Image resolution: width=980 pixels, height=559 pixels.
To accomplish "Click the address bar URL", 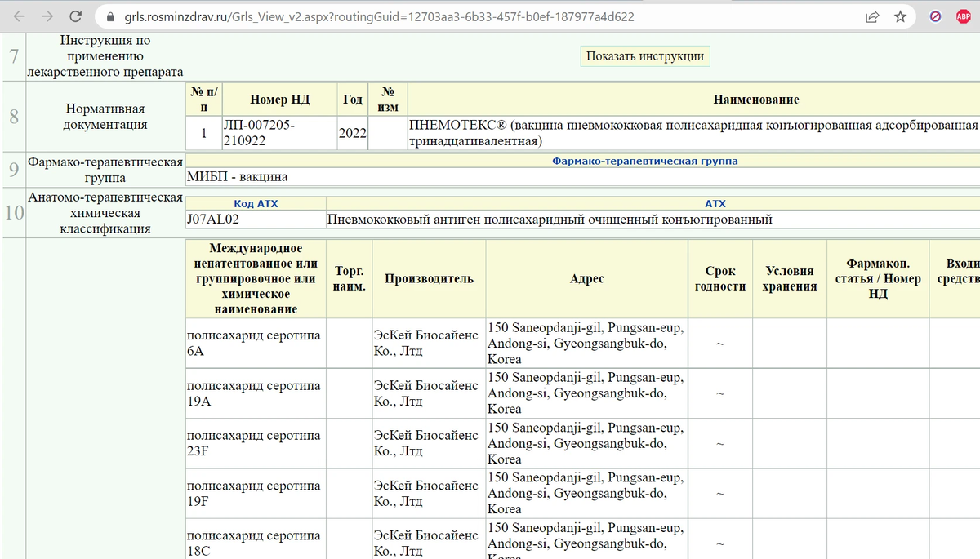I will pos(380,16).
